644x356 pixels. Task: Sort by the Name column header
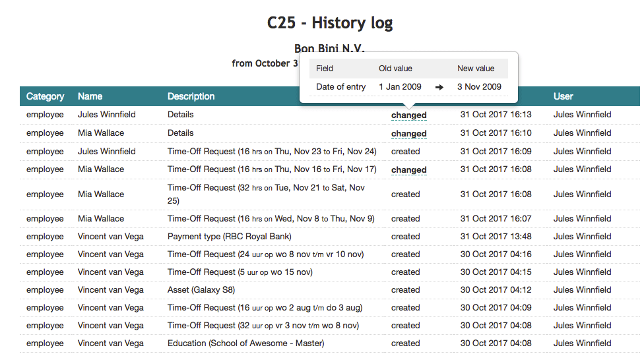click(x=90, y=96)
